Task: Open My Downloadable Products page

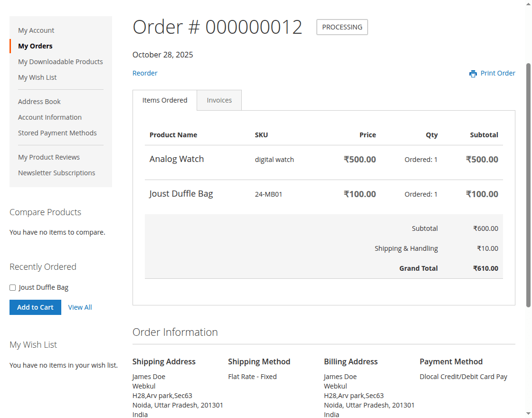Action: pyautogui.click(x=60, y=61)
